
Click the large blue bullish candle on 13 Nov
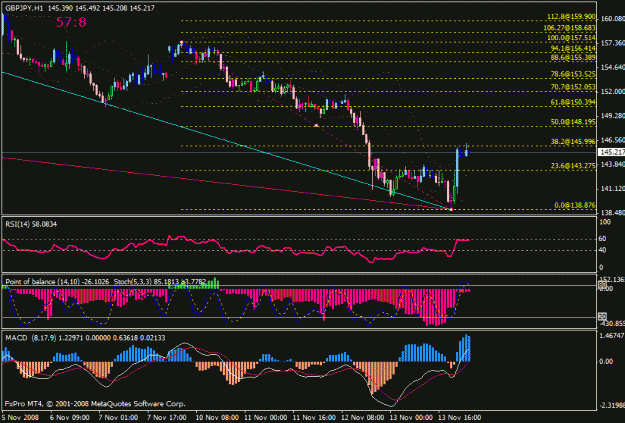(x=457, y=168)
